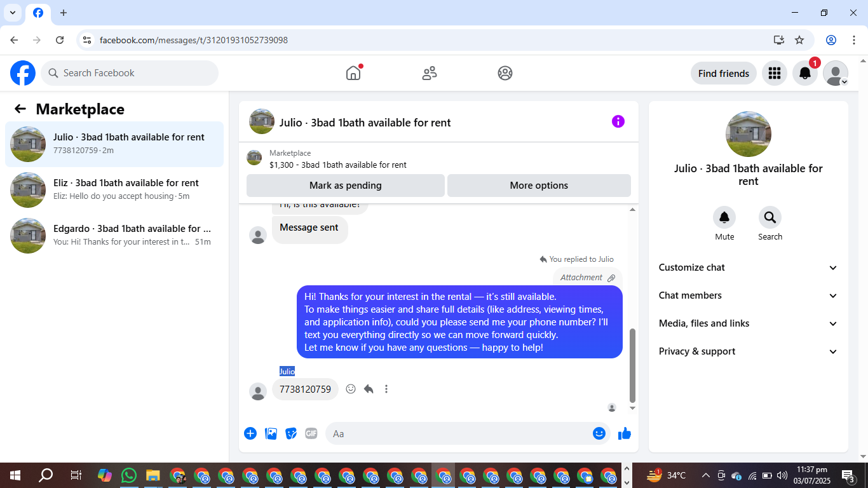
Task: Click the Attachment reply preview
Action: tap(588, 278)
